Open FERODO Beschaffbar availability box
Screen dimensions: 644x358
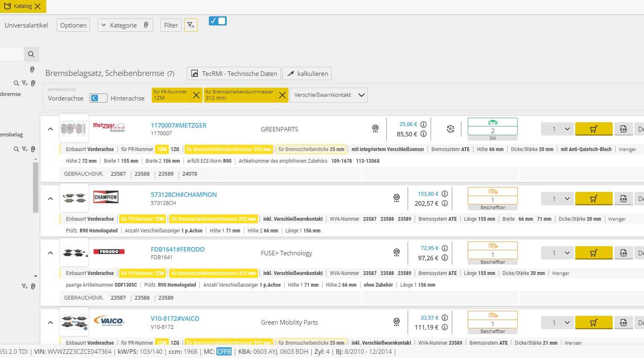coord(493,253)
